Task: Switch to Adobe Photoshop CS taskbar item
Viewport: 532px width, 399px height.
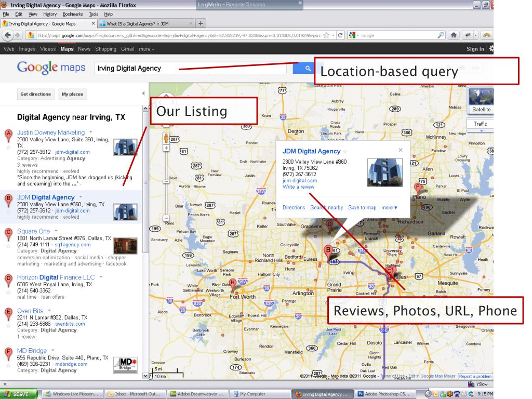Action: click(384, 394)
